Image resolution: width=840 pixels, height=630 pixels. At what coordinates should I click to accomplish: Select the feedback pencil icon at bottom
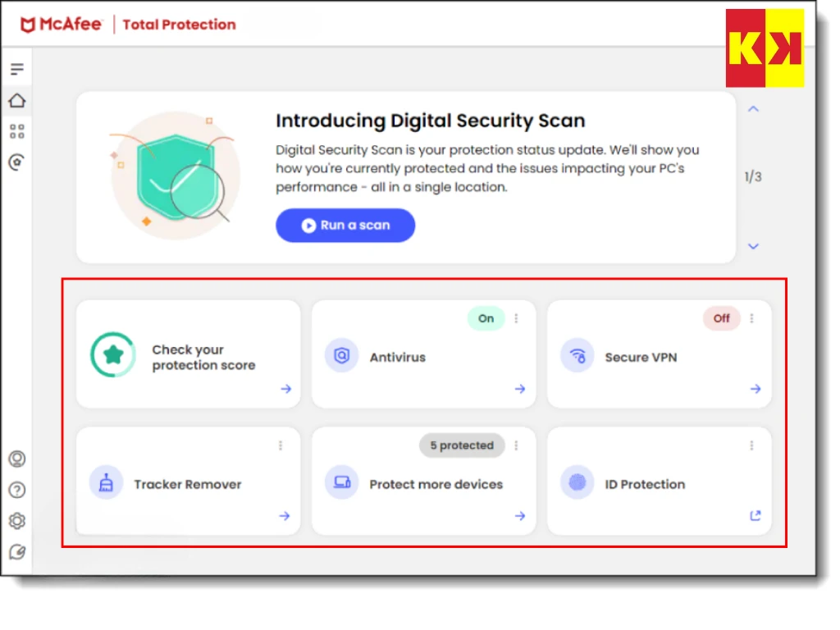click(x=17, y=551)
